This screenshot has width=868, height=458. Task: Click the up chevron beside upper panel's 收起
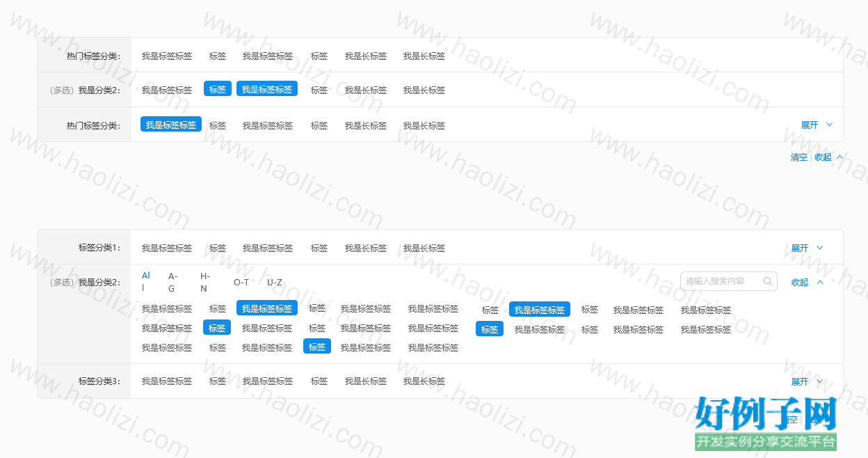tap(839, 157)
